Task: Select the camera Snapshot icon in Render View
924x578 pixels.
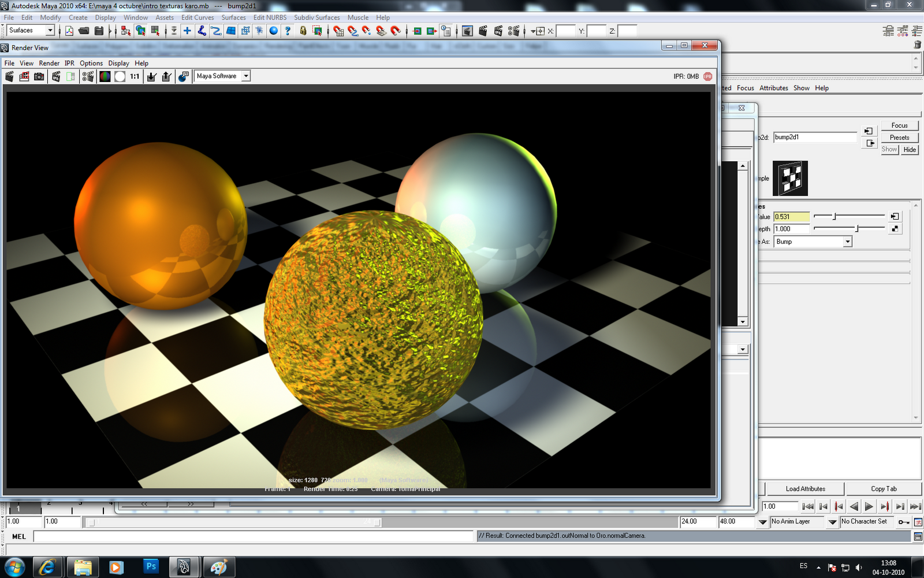Action: pyautogui.click(x=39, y=76)
